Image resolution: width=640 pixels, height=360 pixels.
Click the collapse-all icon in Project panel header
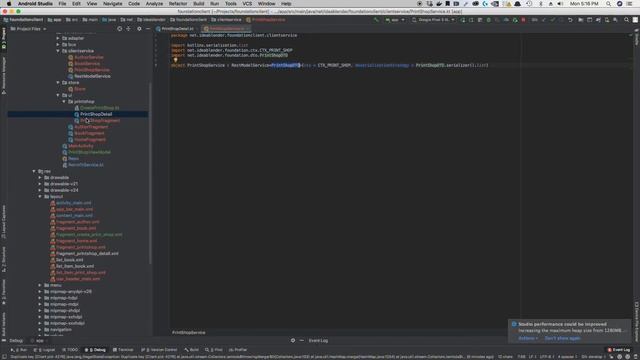129,29
